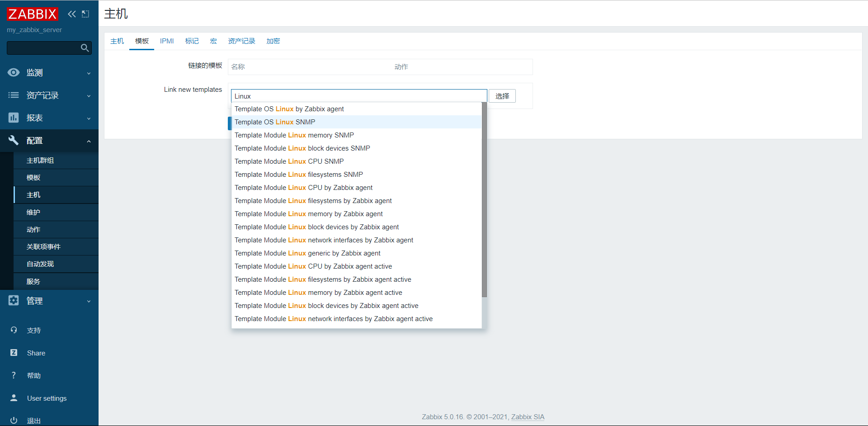Click the sidebar search box

click(49, 48)
